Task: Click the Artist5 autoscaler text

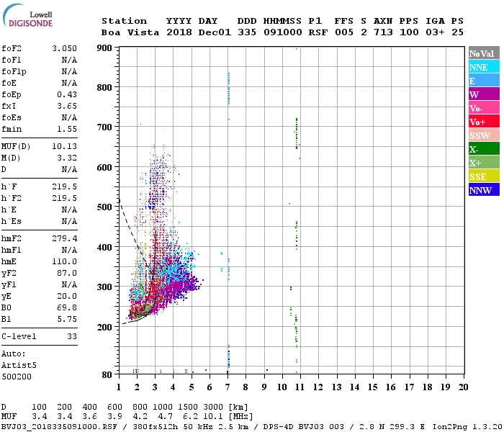Action: [19, 366]
